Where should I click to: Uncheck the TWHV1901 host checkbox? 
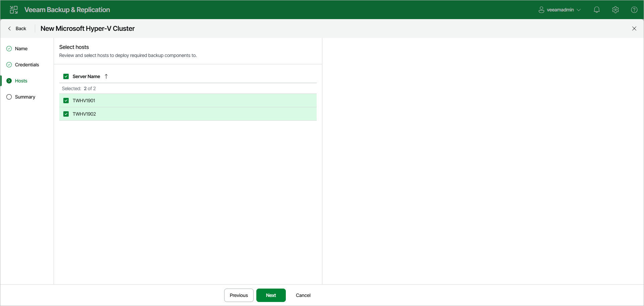pyautogui.click(x=66, y=101)
